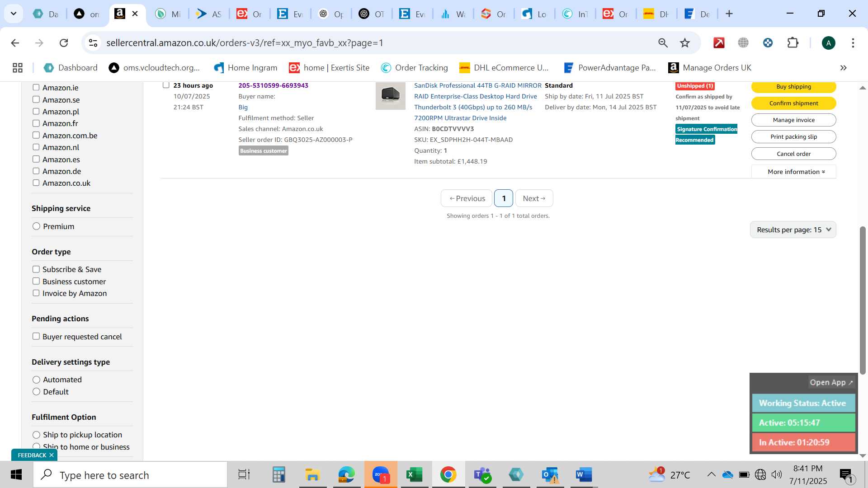Viewport: 868px width, 488px height.
Task: Tick Buyer requested cancel checkbox
Action: click(x=36, y=336)
